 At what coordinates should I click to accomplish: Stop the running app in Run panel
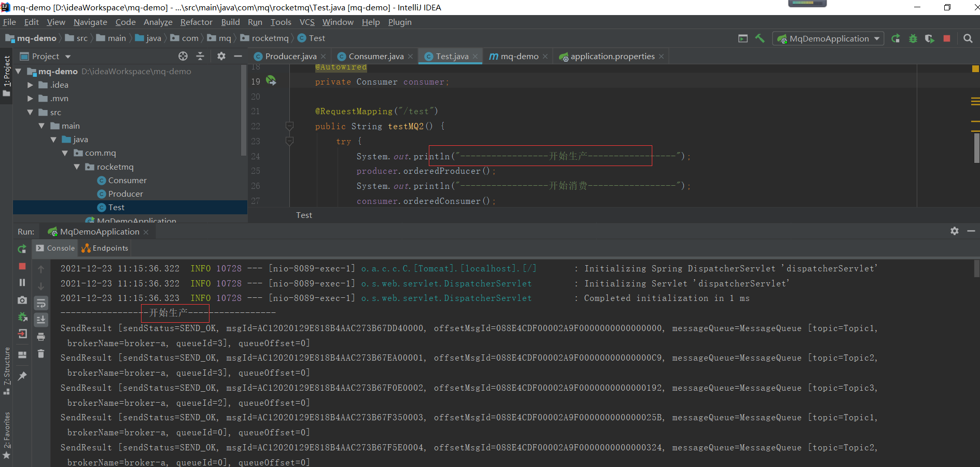(x=22, y=266)
